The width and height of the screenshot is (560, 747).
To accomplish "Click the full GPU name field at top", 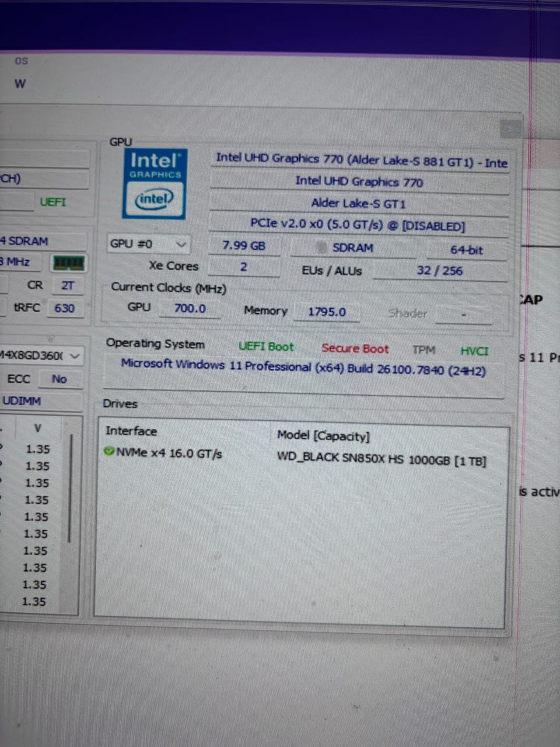I will pos(359,159).
